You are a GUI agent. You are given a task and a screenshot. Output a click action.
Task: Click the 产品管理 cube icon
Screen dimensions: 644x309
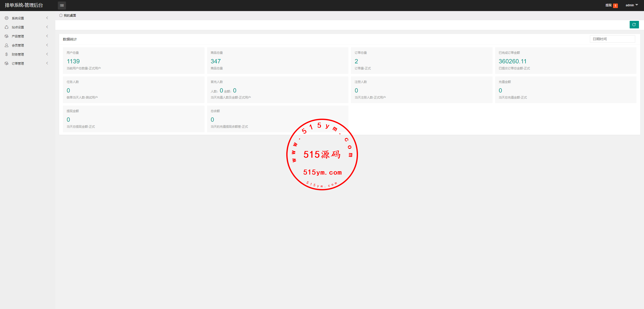7,36
